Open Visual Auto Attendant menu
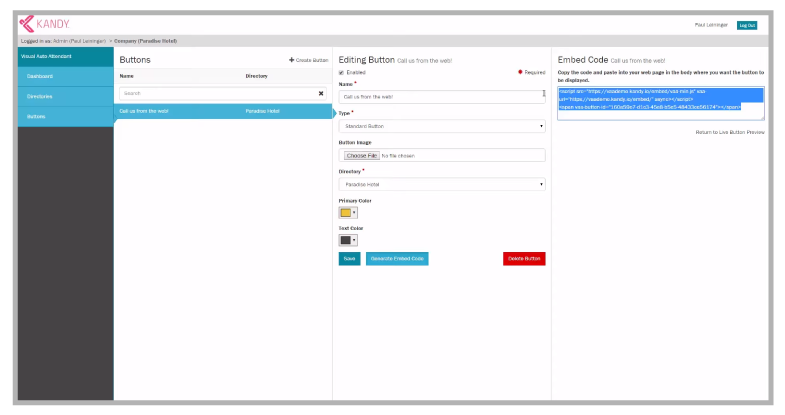Viewport: 785px width, 415px height. point(66,57)
